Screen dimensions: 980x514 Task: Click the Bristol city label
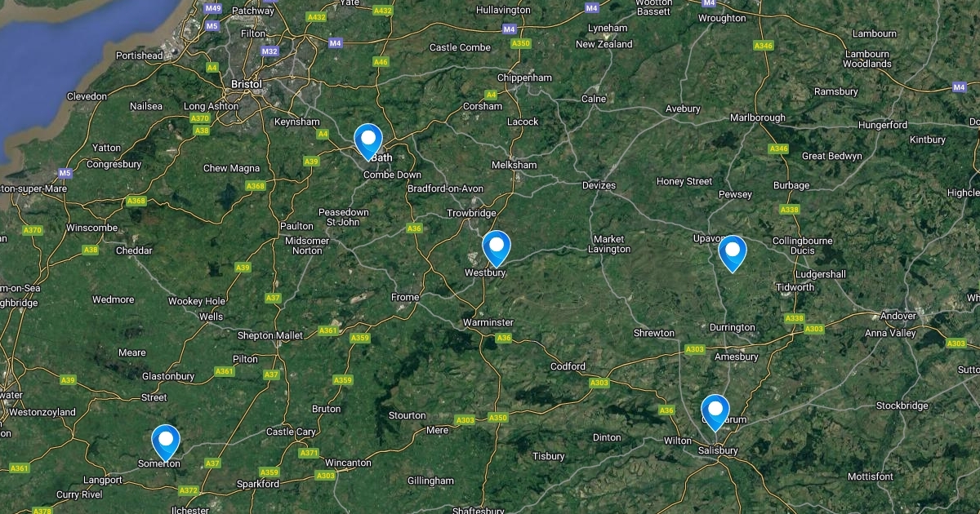(247, 84)
